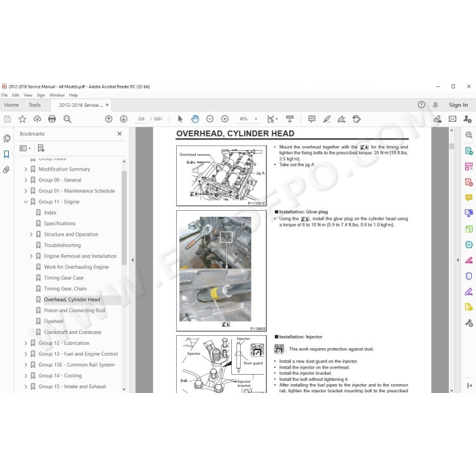476x476 pixels.
Task: Open More Tools wrench in right pane
Action: click(x=469, y=323)
